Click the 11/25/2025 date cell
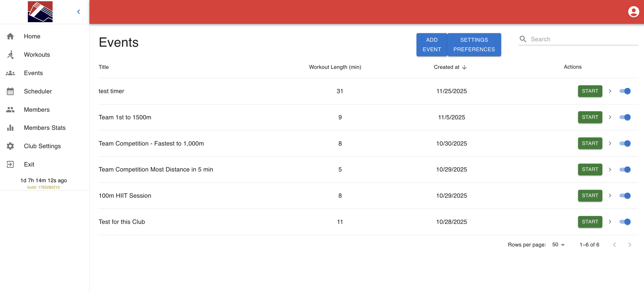The image size is (644, 292). click(x=451, y=91)
